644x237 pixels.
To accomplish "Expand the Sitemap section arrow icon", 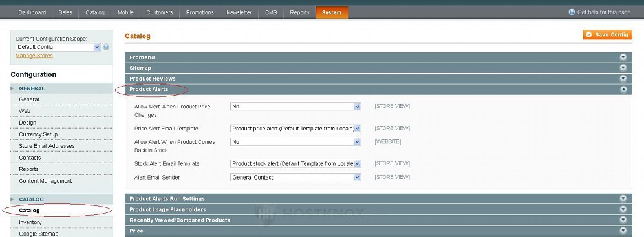I will point(623,68).
